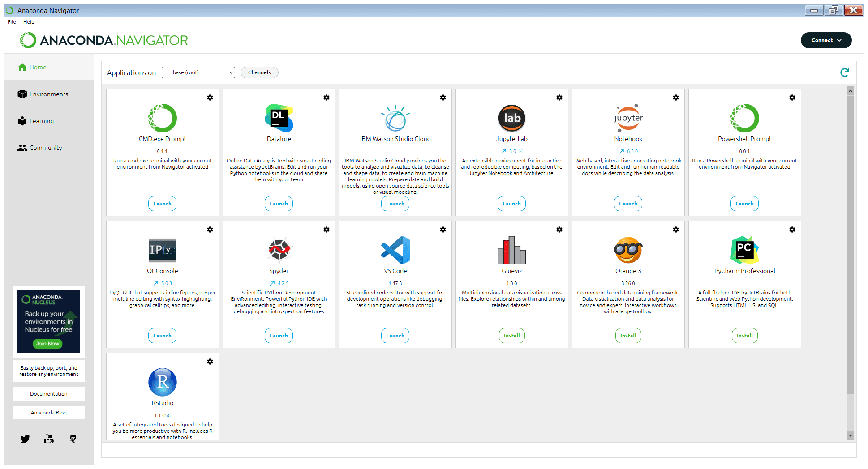
Task: Click the scrollbar down arrow
Action: [850, 435]
